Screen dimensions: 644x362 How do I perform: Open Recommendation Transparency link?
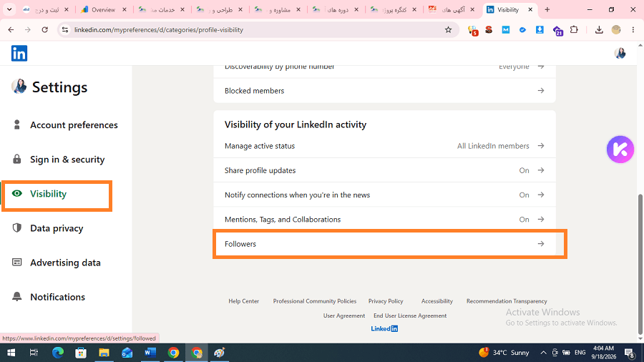507,301
